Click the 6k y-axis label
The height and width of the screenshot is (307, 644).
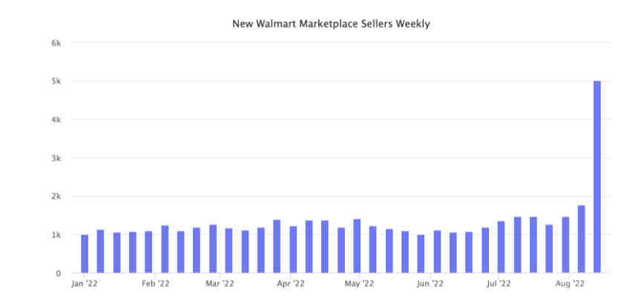pyautogui.click(x=56, y=43)
